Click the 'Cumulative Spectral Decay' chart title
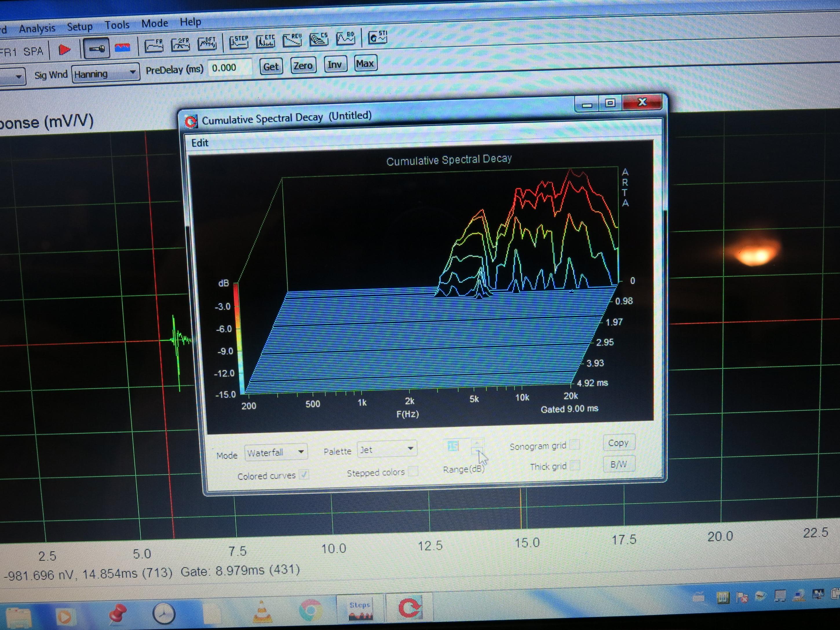The width and height of the screenshot is (840, 630). coord(449,160)
